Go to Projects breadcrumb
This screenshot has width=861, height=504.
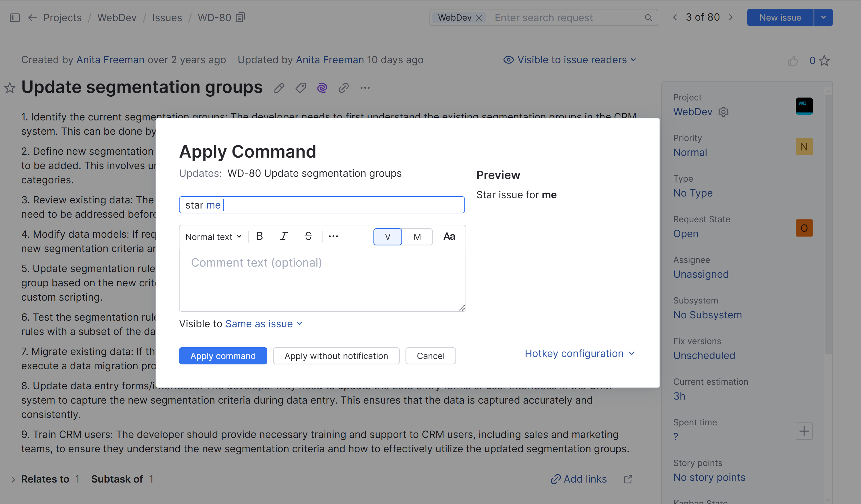point(62,17)
